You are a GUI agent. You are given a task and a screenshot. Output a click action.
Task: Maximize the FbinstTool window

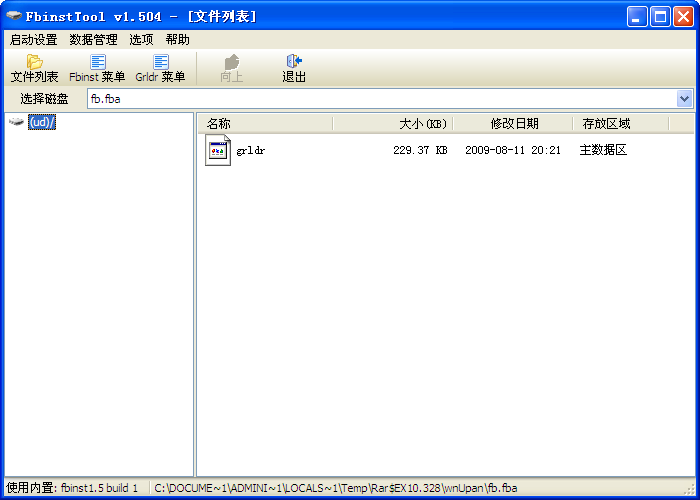click(x=660, y=16)
